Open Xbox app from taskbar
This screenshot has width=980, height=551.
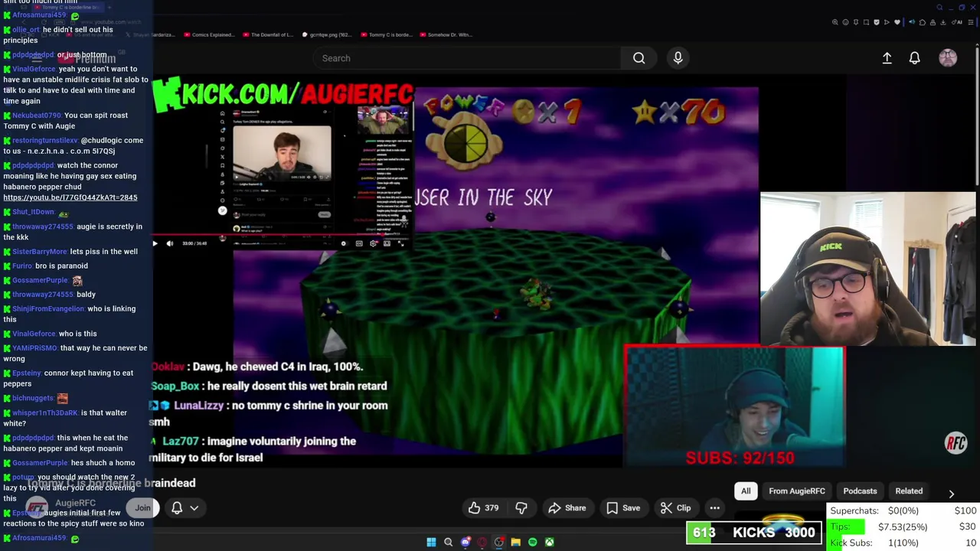(x=549, y=542)
